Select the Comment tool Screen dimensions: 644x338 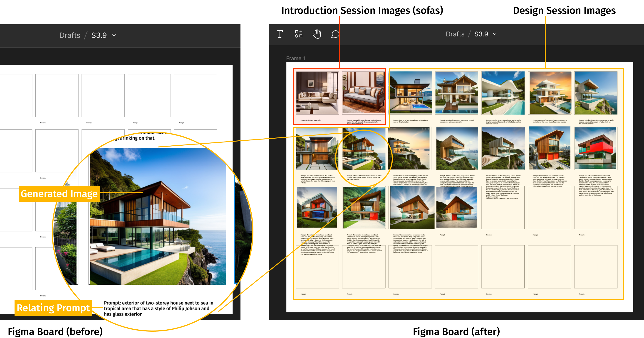(x=335, y=34)
